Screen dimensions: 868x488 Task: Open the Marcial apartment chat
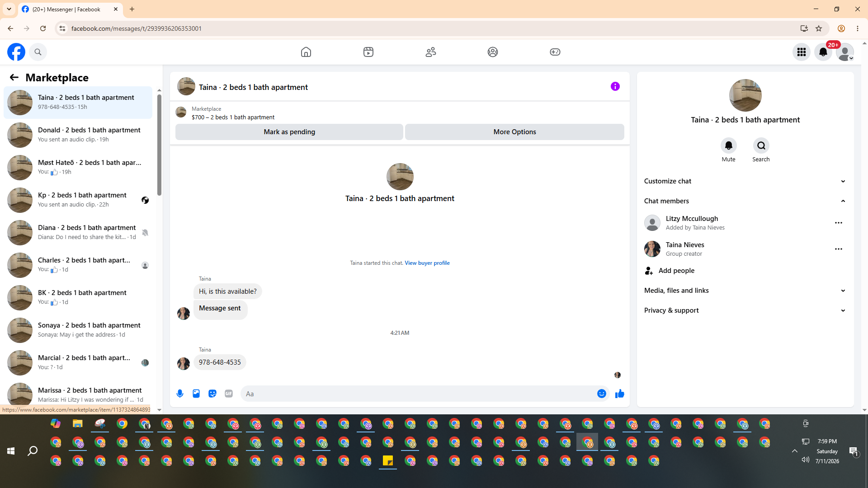78,362
